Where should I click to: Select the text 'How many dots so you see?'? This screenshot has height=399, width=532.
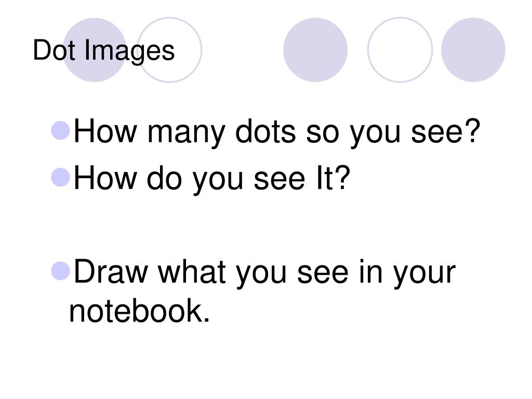pos(277,132)
